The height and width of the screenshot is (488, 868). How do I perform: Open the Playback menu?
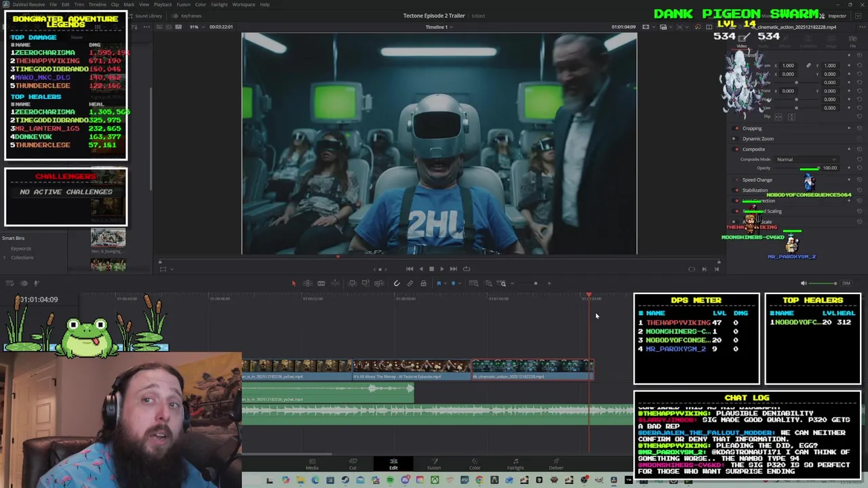pyautogui.click(x=163, y=5)
